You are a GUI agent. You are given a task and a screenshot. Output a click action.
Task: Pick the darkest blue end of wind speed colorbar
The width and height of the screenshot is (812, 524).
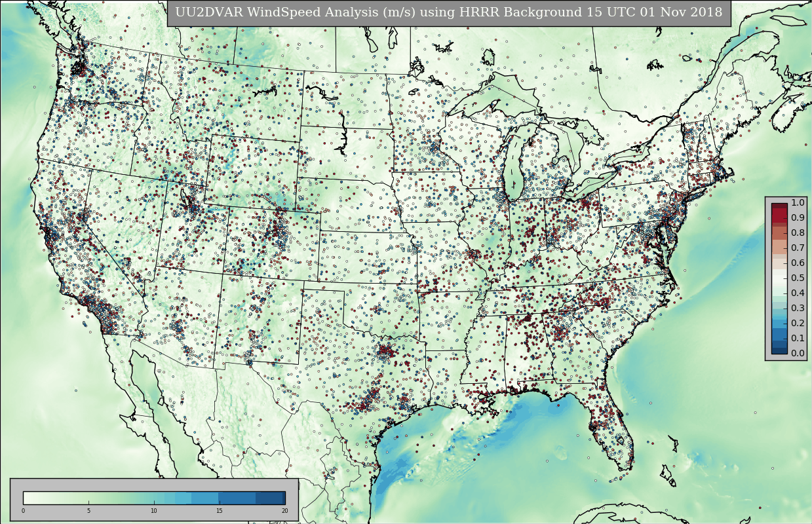click(283, 498)
